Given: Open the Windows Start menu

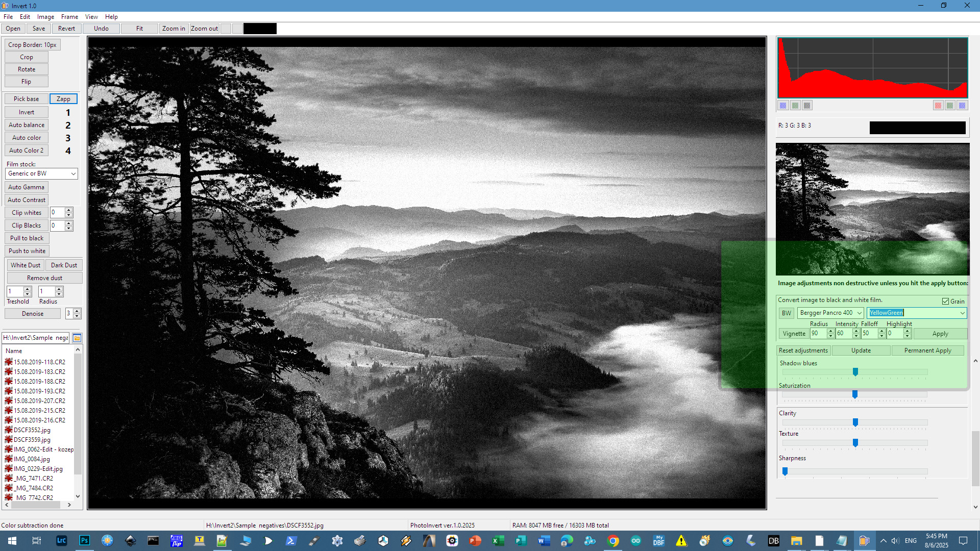Looking at the screenshot, I should click(x=12, y=541).
